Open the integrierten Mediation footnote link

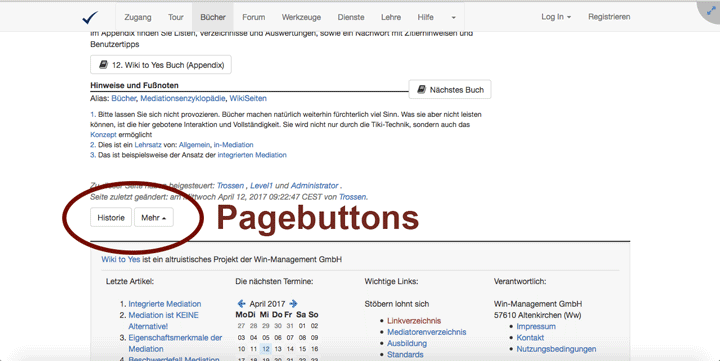(x=252, y=155)
